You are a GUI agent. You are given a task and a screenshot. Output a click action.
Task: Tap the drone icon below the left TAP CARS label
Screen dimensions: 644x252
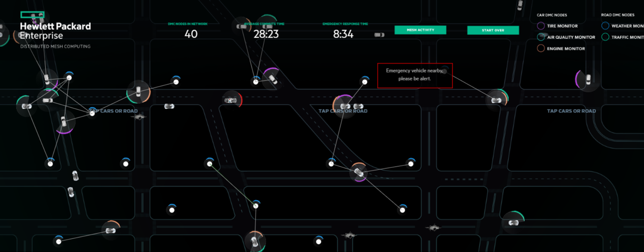(x=139, y=117)
